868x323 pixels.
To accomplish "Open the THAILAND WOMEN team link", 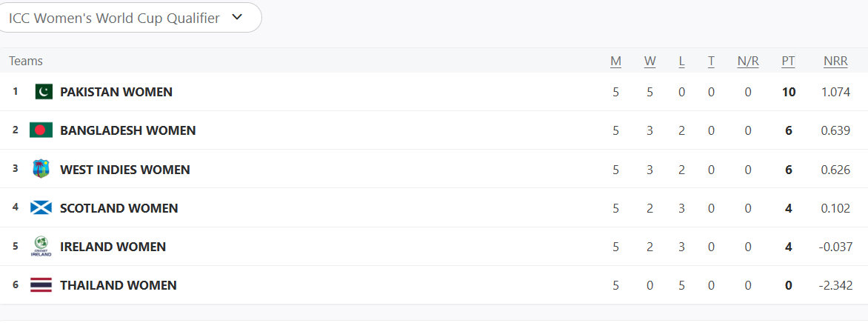I will click(x=118, y=285).
